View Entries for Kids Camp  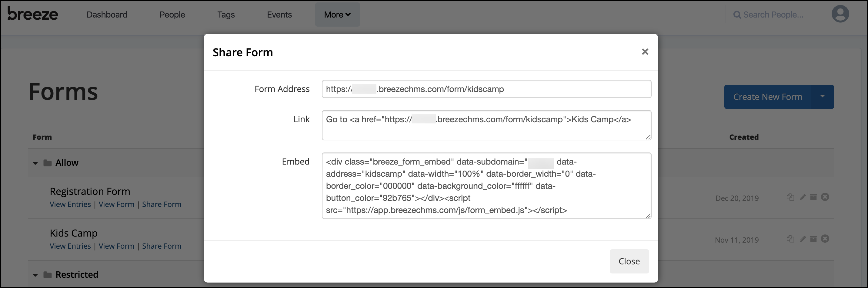pos(70,246)
